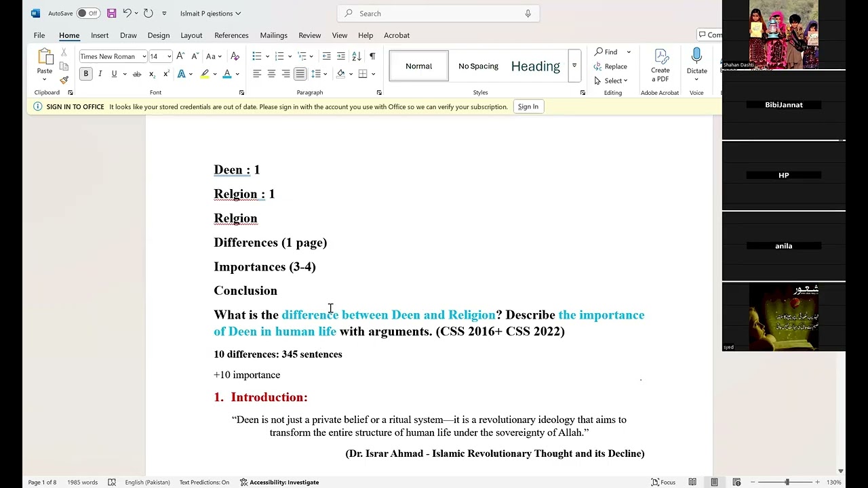
Task: Click the Sort A-Z icon
Action: tap(357, 56)
